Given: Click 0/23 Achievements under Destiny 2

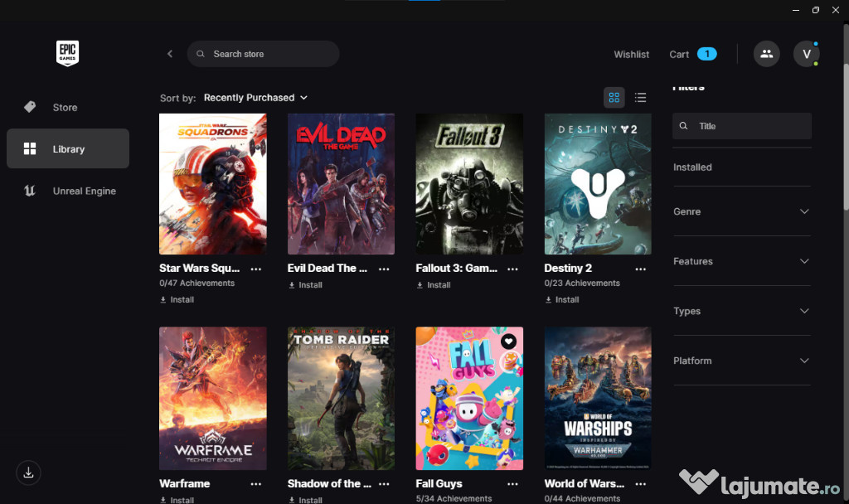Looking at the screenshot, I should pyautogui.click(x=582, y=283).
